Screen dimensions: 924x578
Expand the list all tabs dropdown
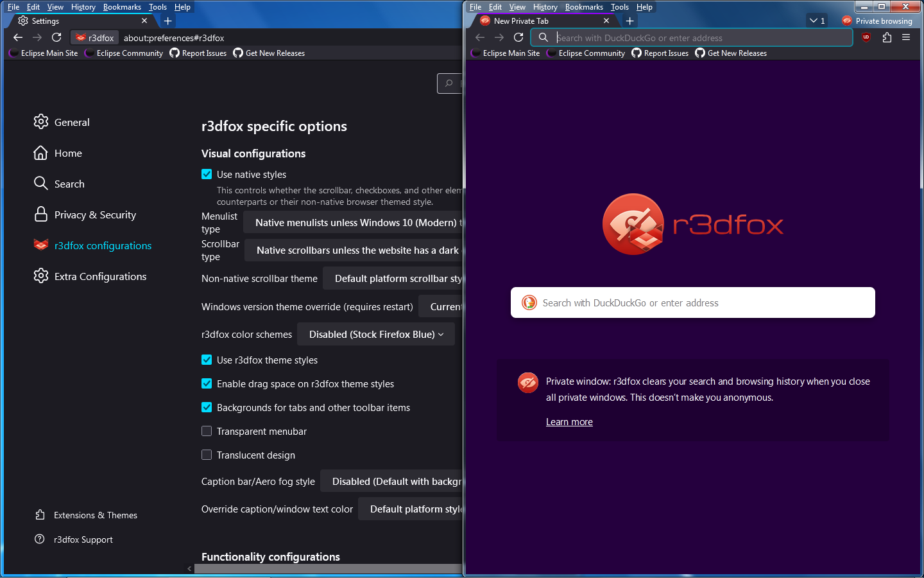817,21
